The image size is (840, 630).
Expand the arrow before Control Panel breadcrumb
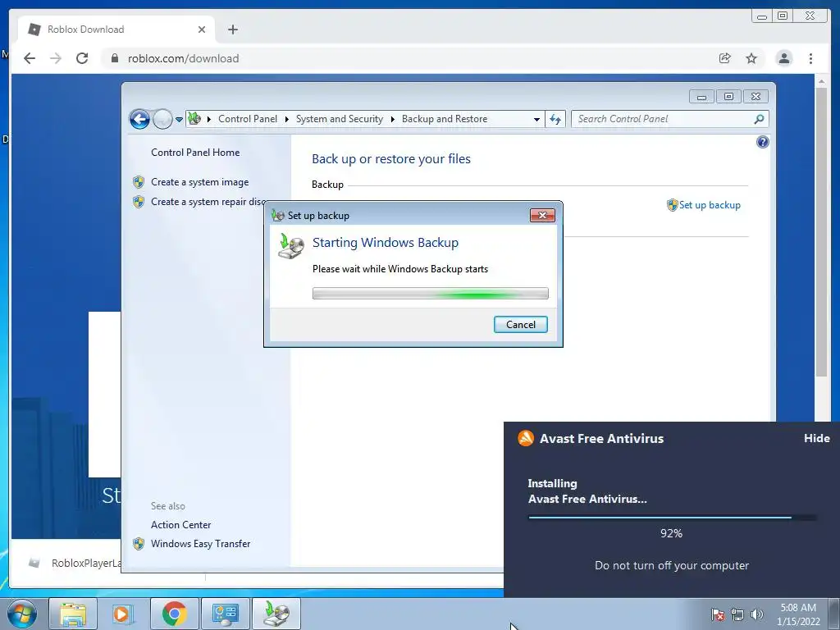click(209, 119)
